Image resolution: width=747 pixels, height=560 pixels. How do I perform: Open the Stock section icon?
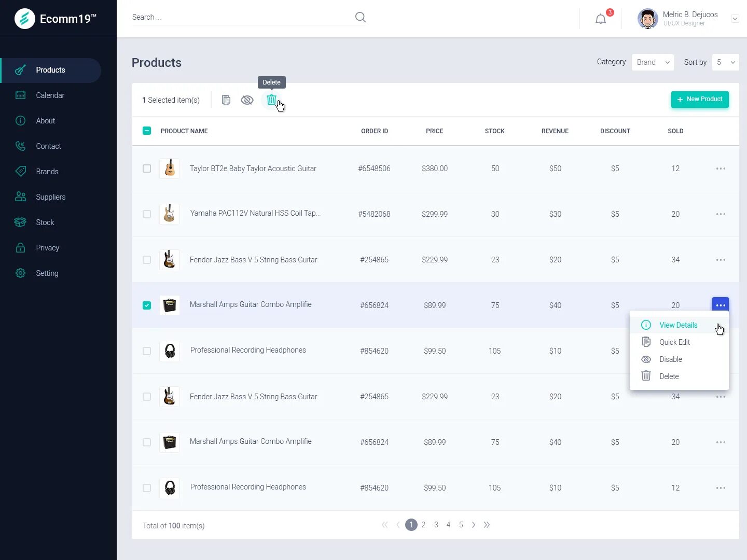[20, 222]
